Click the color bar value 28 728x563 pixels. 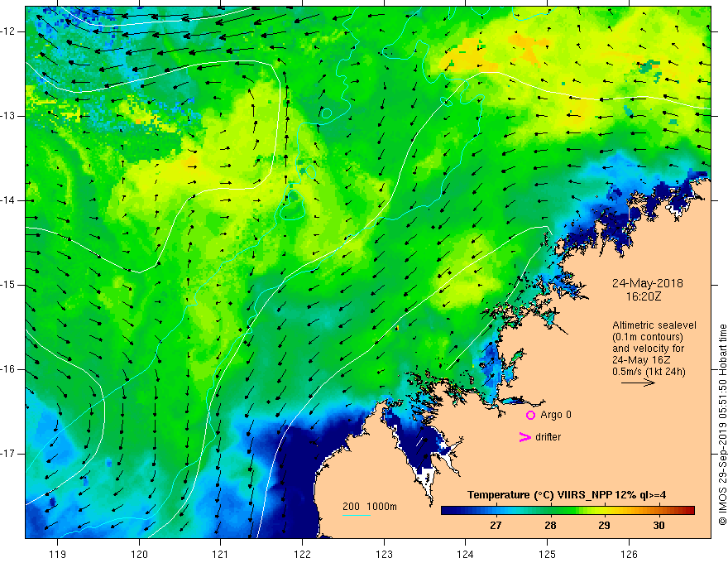pos(550,526)
